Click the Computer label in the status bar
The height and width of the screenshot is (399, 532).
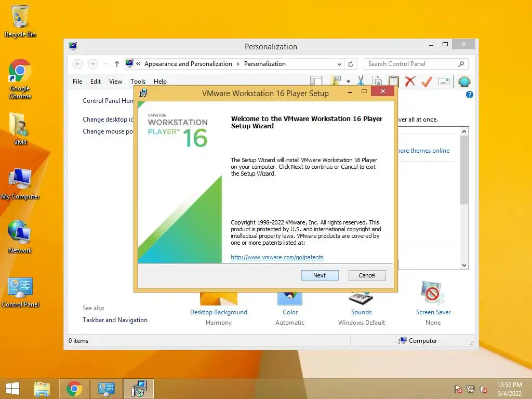[x=423, y=341]
